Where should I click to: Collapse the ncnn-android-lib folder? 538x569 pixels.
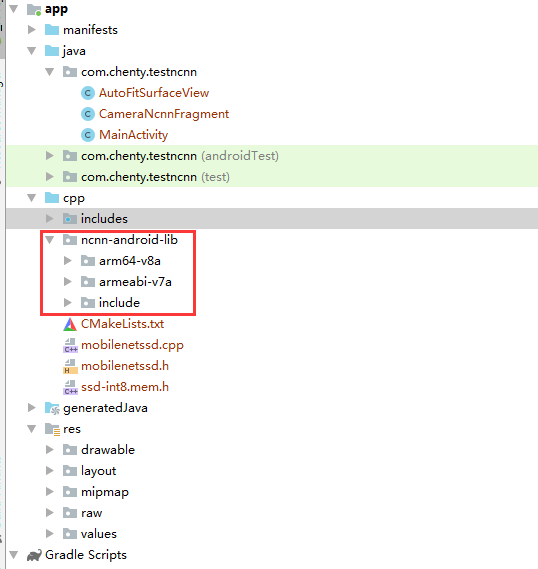click(50, 240)
